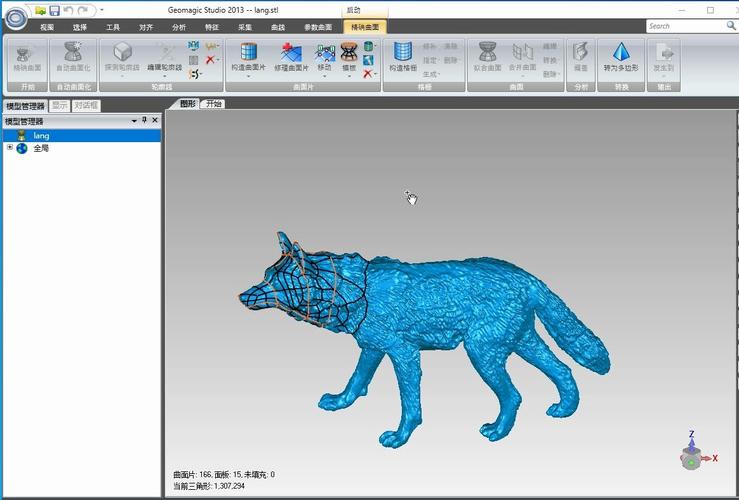Click the 修理曲面片 icon
Image resolution: width=739 pixels, height=500 pixels.
pos(291,52)
